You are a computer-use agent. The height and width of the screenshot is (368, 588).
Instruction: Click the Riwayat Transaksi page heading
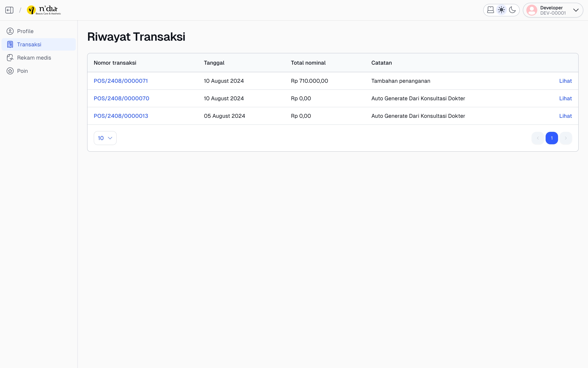[x=136, y=37]
